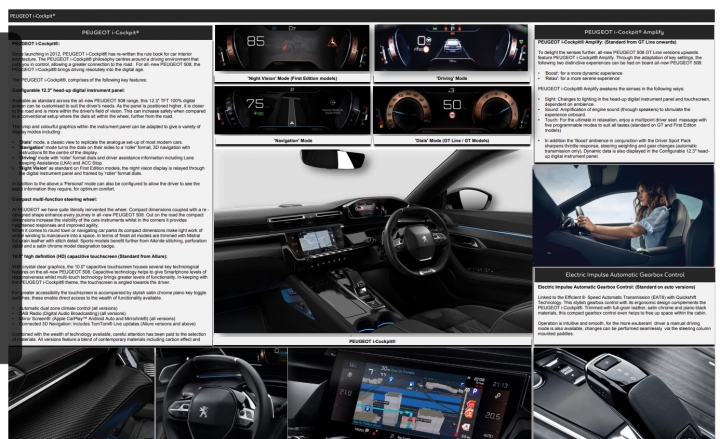Click the 'Sight: Changes to lighting' bullet

coord(626,101)
